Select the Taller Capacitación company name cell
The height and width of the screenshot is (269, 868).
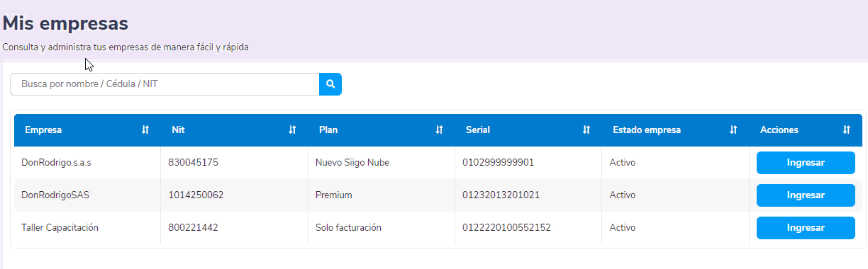tap(87, 228)
